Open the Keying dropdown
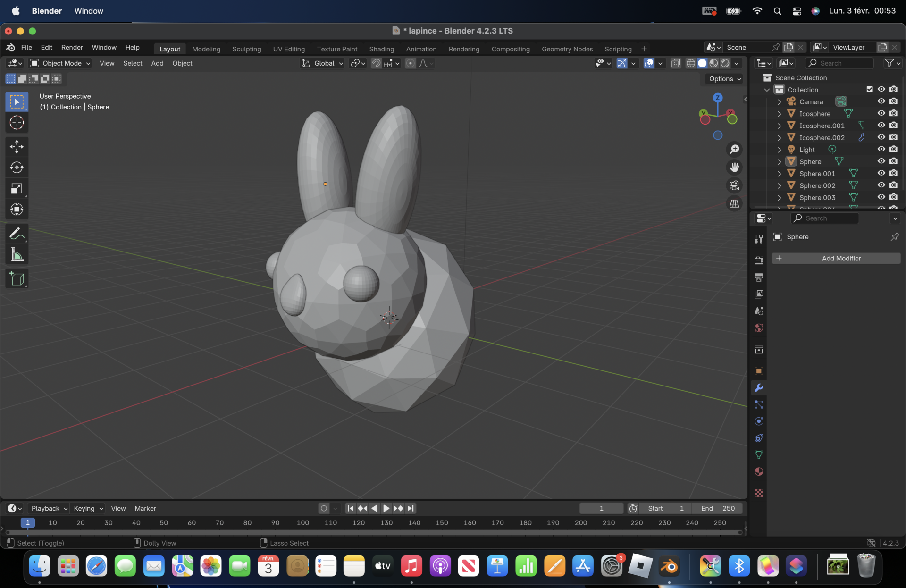This screenshot has width=906, height=588. coord(88,508)
